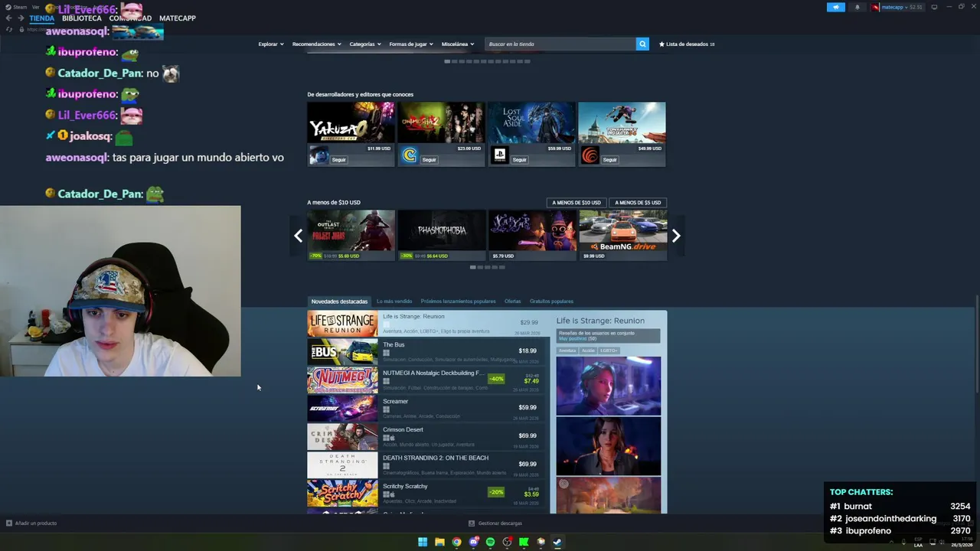Click the carousel pagination dots under $10 section

click(487, 267)
